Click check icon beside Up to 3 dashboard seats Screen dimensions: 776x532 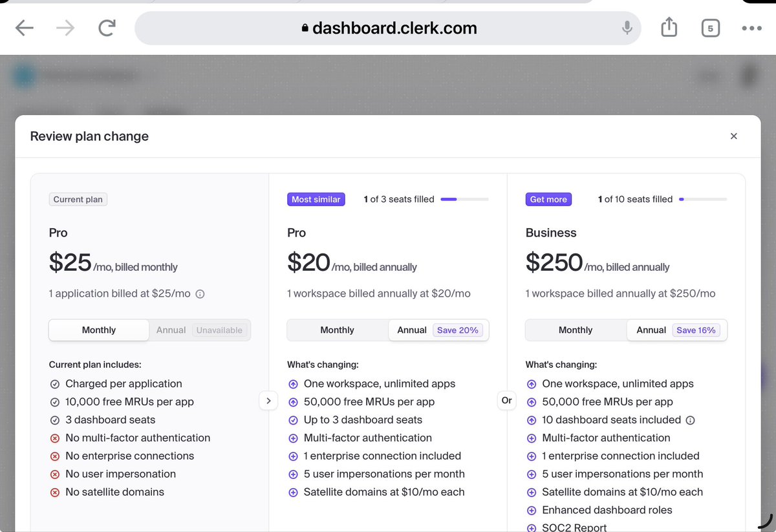(x=293, y=420)
